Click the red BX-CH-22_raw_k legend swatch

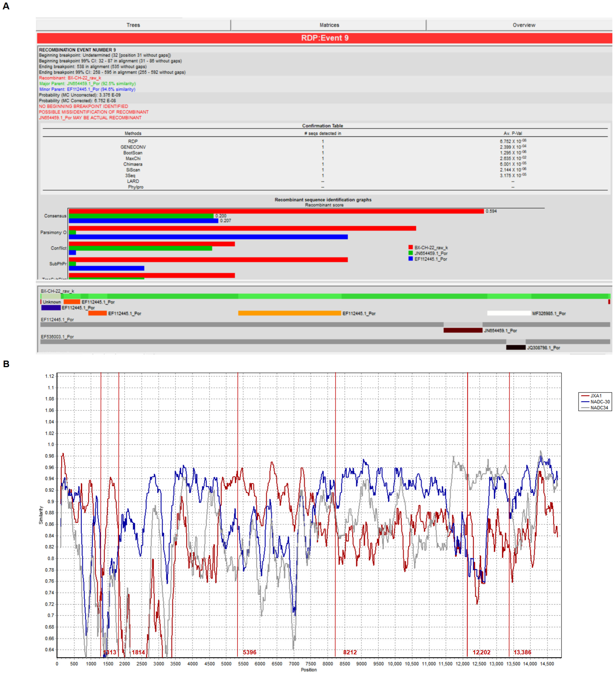410,247
